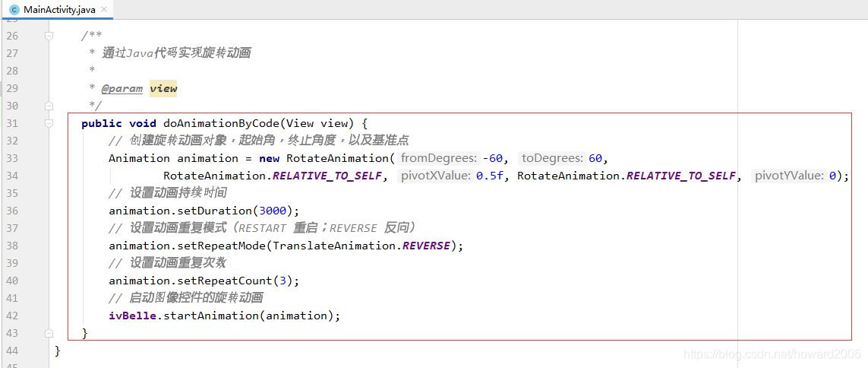Click the fold marker at line 30 comment end
The width and height of the screenshot is (868, 368).
click(x=49, y=105)
